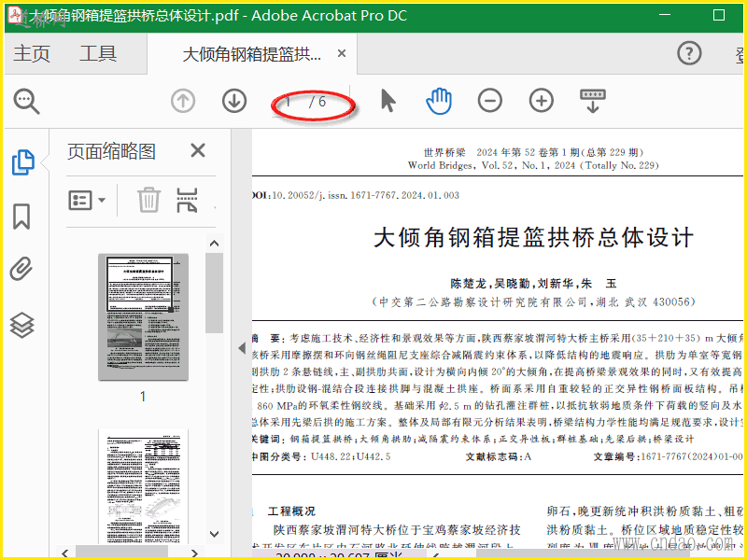Open page thumbnails sidebar icon

tap(22, 161)
